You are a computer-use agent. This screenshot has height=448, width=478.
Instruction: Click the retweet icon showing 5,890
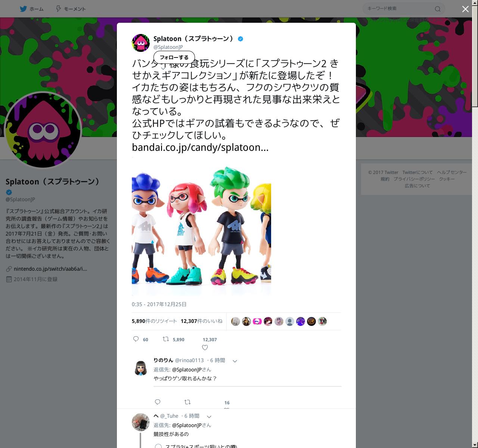coord(166,339)
